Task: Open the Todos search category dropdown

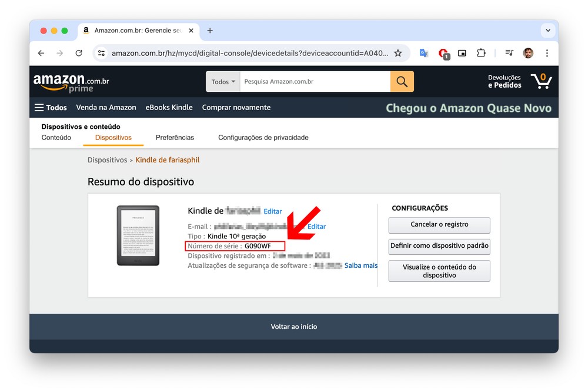Action: [x=223, y=81]
